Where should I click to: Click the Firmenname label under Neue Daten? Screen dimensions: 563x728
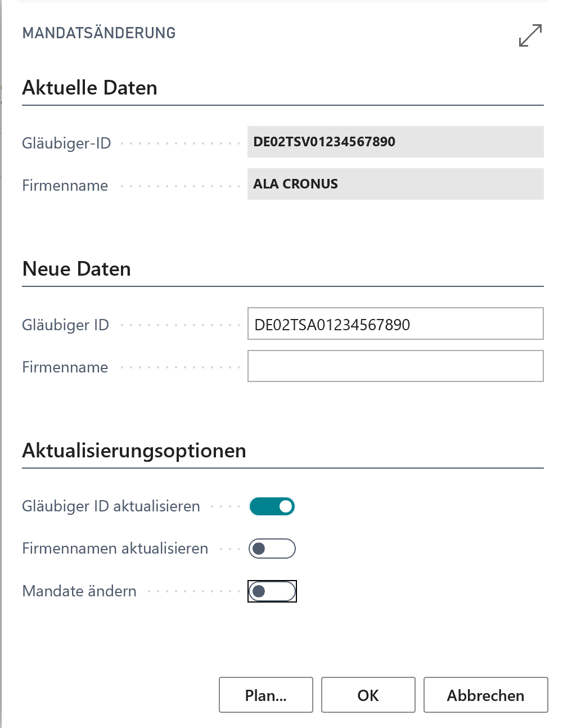pos(65,367)
